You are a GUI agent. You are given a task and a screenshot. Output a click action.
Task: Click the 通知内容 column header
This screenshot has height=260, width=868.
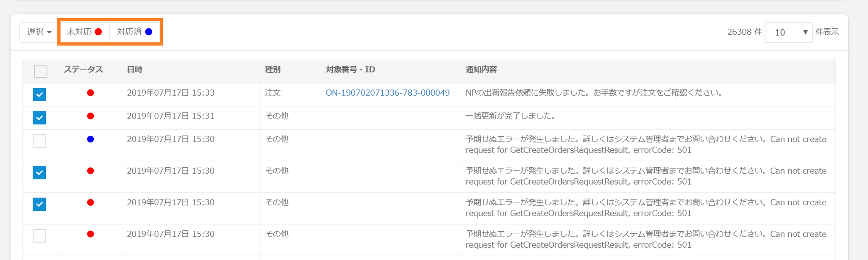tap(481, 70)
